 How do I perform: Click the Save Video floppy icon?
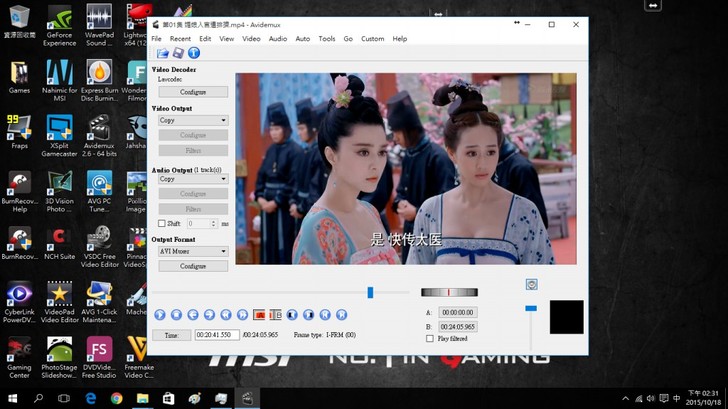pyautogui.click(x=178, y=53)
